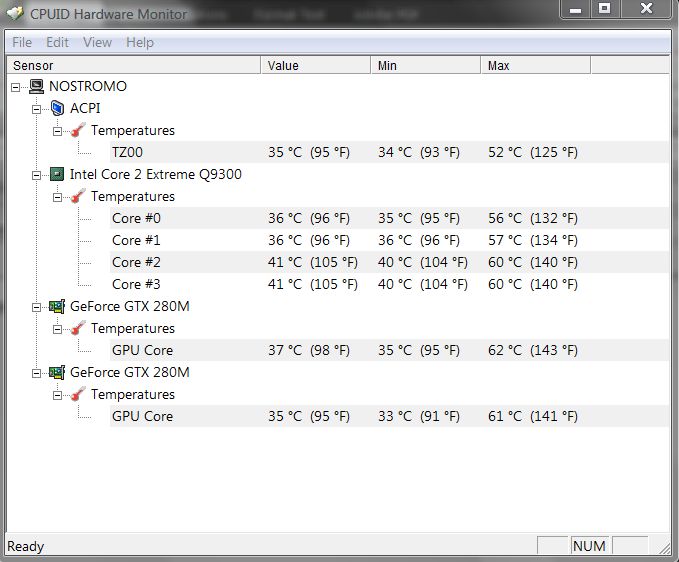Click the thermometer icon under ACPI
679x562 pixels.
pyautogui.click(x=78, y=130)
